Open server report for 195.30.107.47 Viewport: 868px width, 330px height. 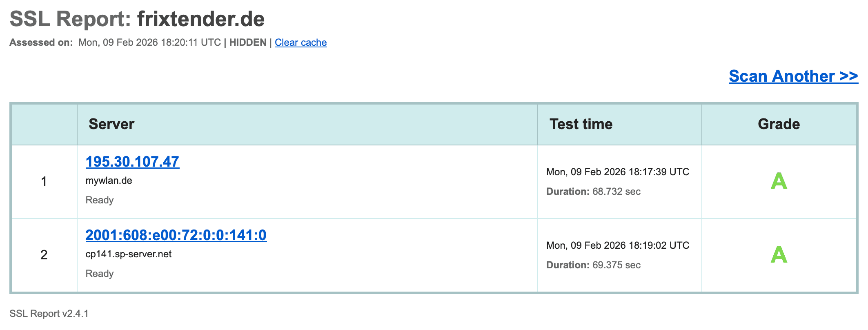click(x=132, y=162)
